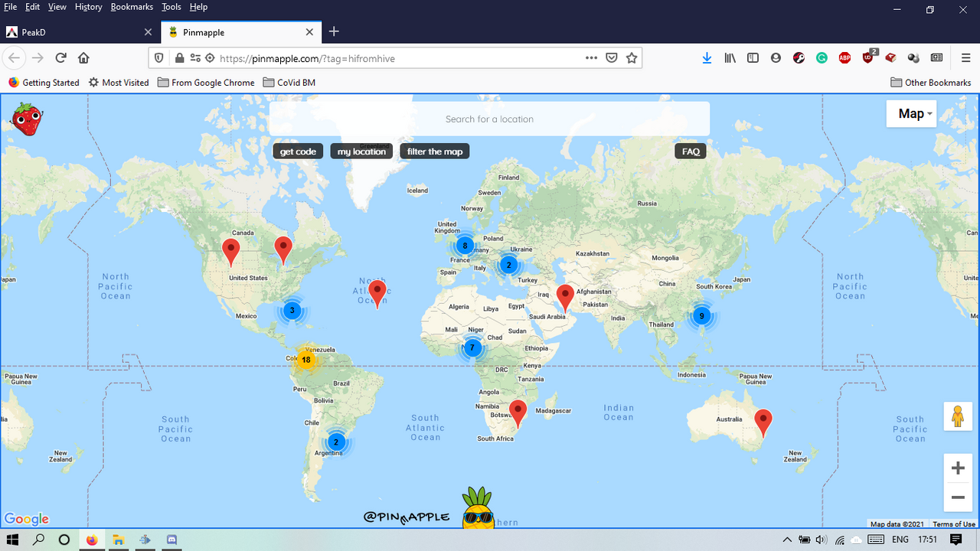The height and width of the screenshot is (551, 980).
Task: Open the Edit menu
Action: [32, 7]
